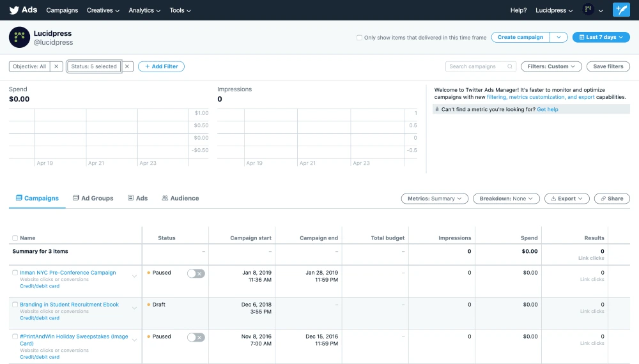
Task: Click the Audience people icon
Action: (165, 198)
